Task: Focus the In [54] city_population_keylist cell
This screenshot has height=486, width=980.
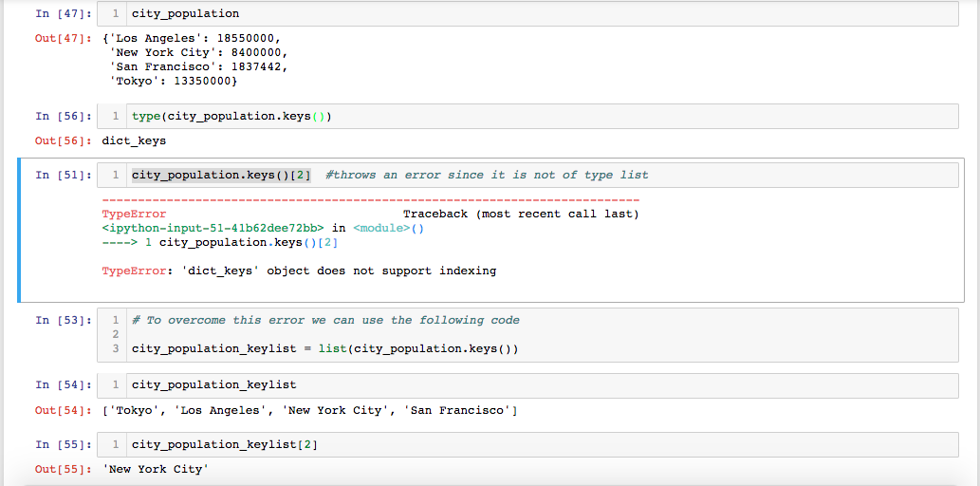Action: (x=527, y=385)
